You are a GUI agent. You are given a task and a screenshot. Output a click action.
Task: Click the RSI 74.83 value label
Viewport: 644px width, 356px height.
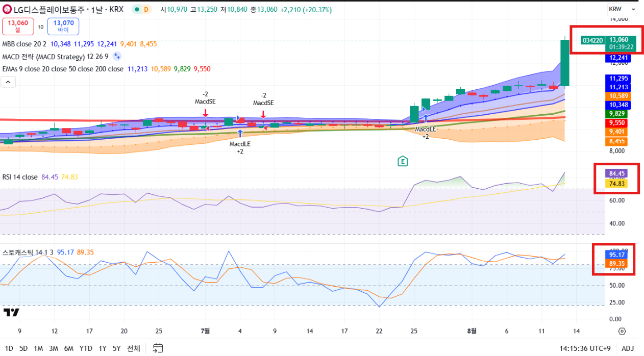click(617, 184)
